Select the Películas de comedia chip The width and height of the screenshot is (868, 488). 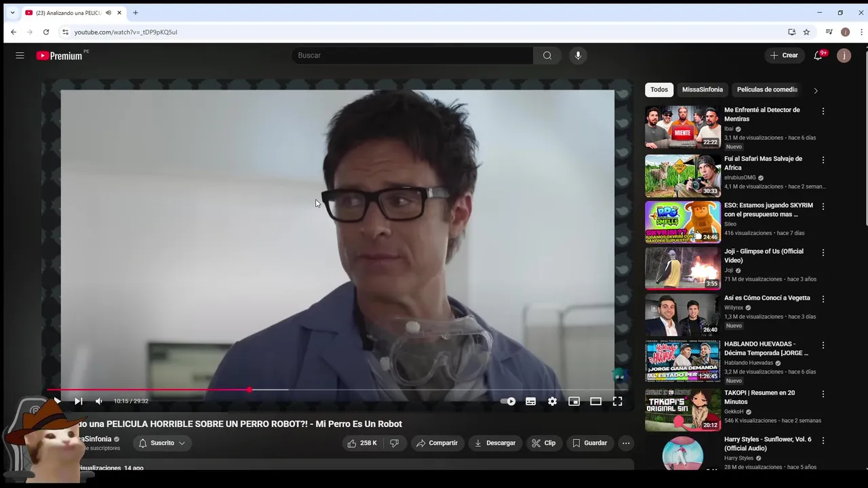[x=767, y=89]
